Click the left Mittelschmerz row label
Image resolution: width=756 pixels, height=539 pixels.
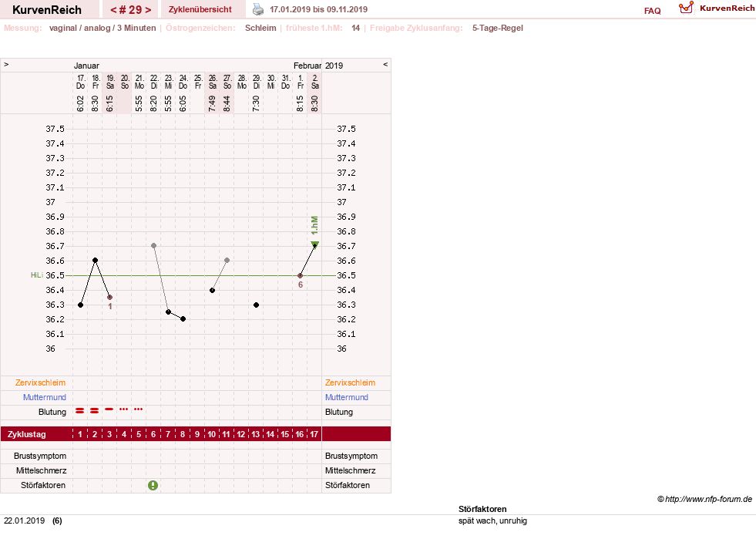pyautogui.click(x=41, y=470)
